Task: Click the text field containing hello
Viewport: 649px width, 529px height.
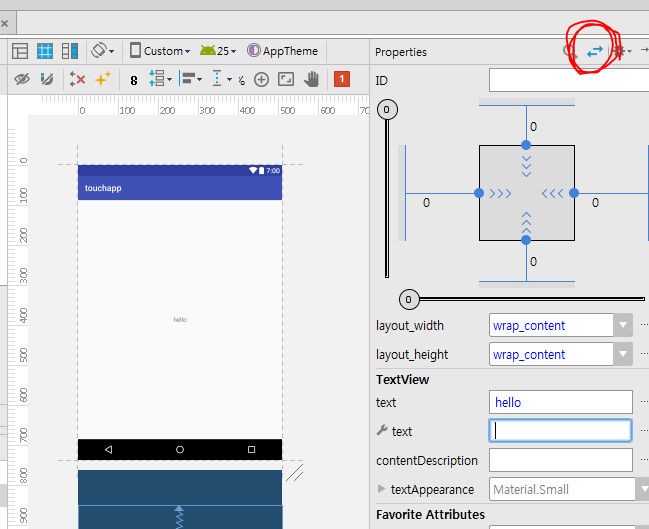Action: point(561,402)
